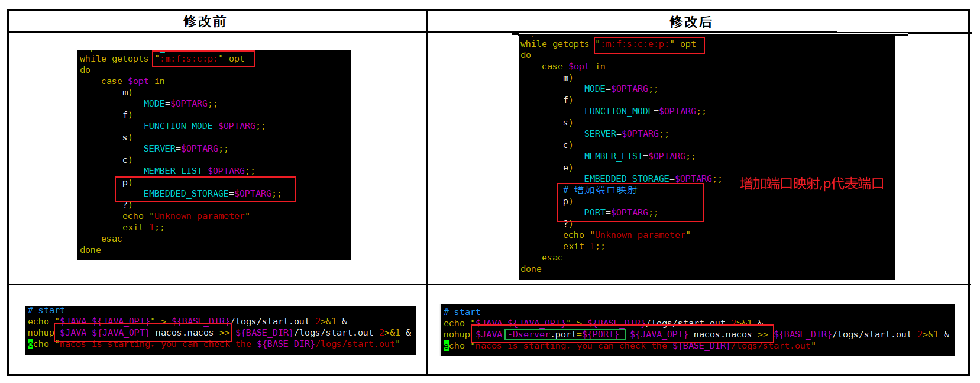Image resolution: width=980 pixels, height=383 pixels.
Task: Click 'esac' in the 修改后 code
Action: (552, 258)
